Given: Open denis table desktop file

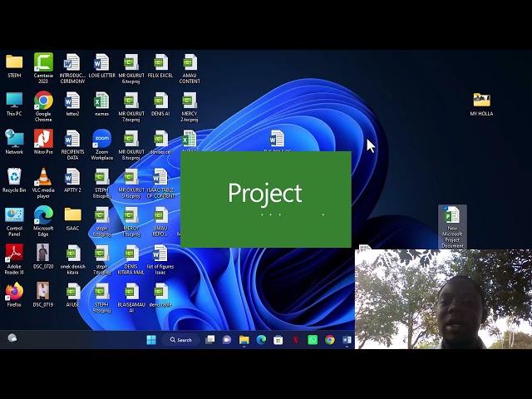Looking at the screenshot, I should (160, 295).
